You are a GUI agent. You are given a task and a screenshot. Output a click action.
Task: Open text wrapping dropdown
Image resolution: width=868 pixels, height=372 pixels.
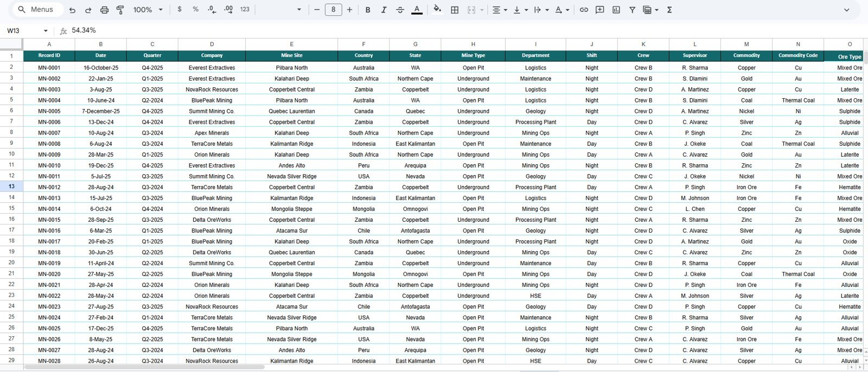[x=541, y=10]
